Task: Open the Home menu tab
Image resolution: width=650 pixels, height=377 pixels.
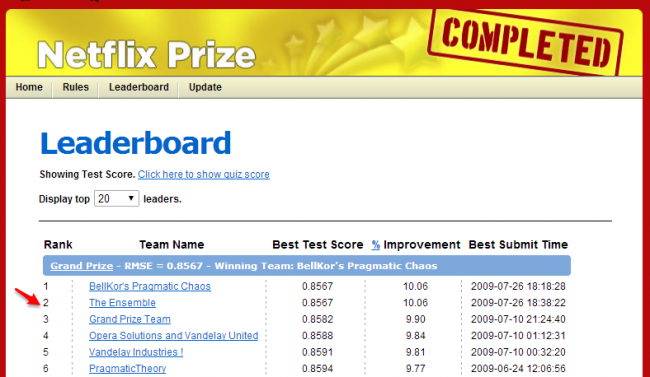Action: tap(29, 87)
